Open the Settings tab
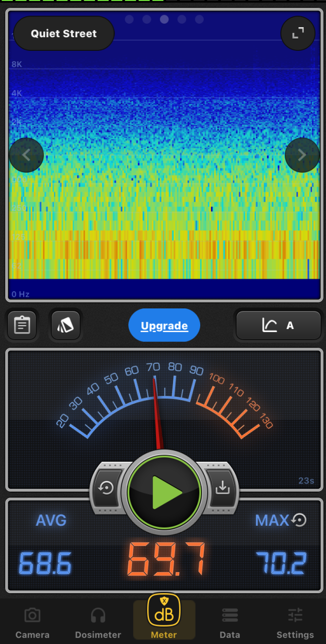This screenshot has width=326, height=644. (295, 622)
